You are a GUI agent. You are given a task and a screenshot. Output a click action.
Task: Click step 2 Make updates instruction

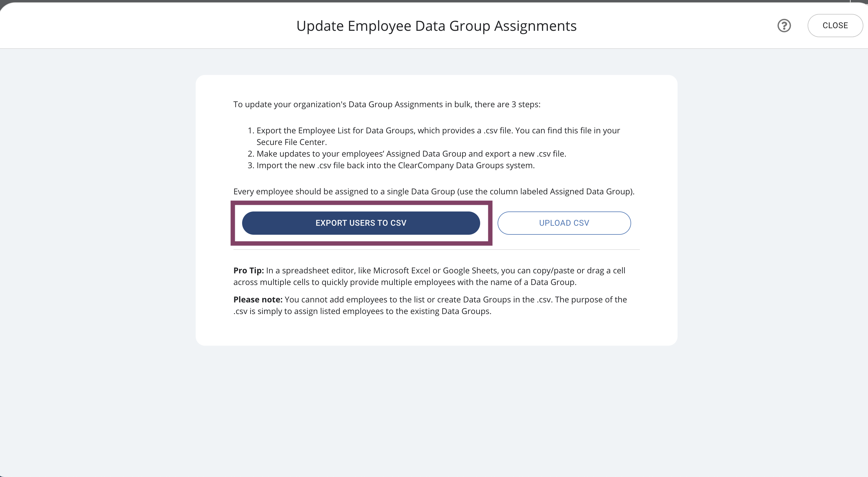point(411,154)
